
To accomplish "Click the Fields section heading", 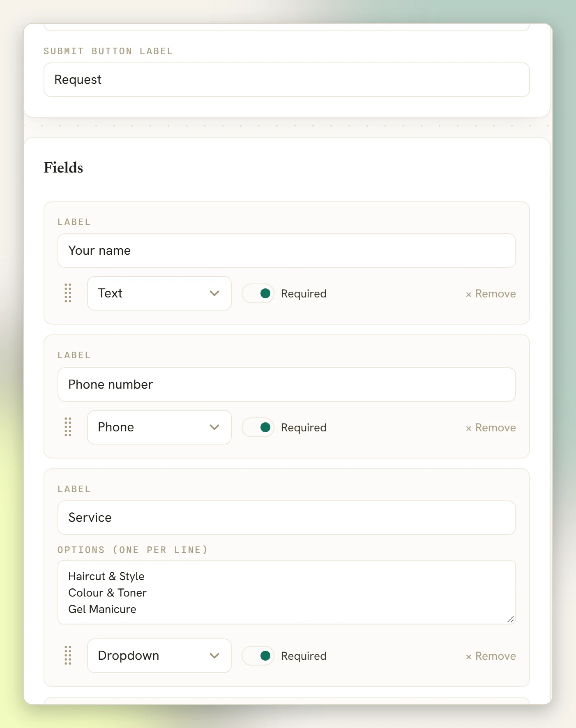I will click(x=63, y=168).
